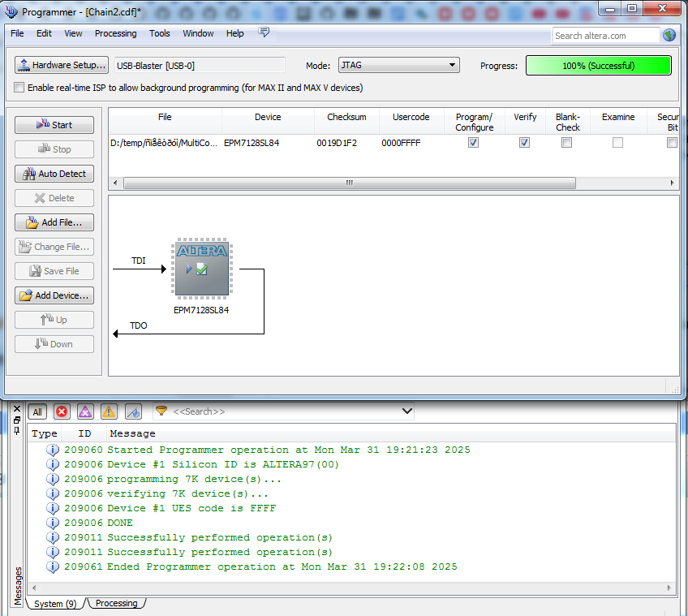Click the file list scroll left arrow
Screen dimensions: 688x616
click(115, 183)
